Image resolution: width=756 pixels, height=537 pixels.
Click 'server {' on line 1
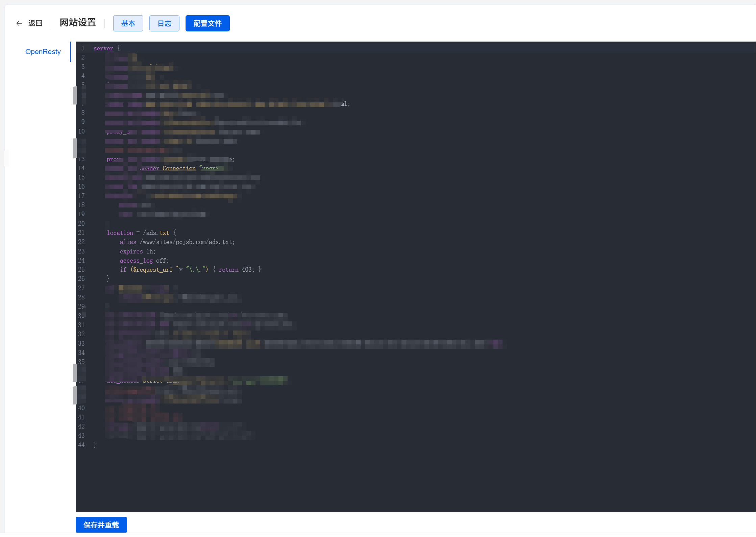[107, 48]
